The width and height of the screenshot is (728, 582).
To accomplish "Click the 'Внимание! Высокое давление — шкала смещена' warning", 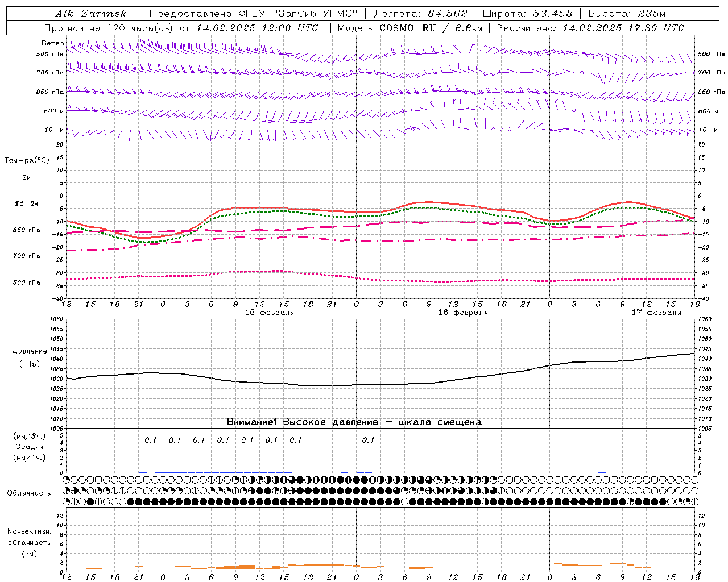I will tap(354, 422).
